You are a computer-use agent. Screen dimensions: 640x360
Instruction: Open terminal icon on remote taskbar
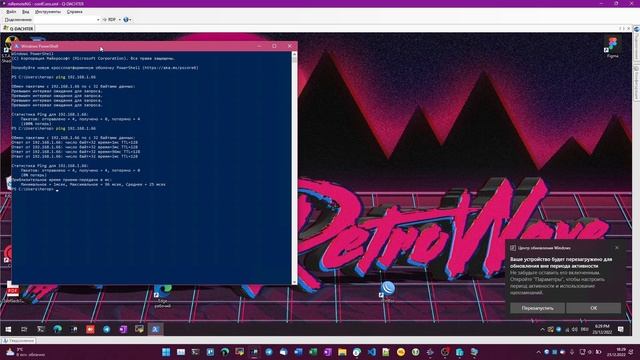point(41,329)
